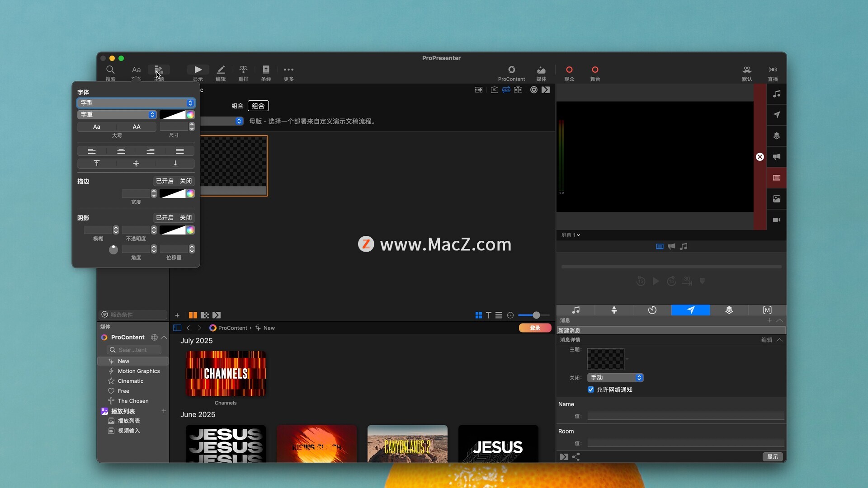Turn shadow (阴影) 已开启 on
This screenshot has height=488, width=868.
coord(165,218)
